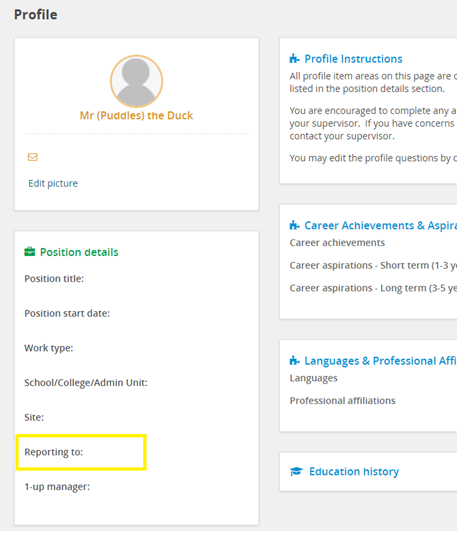Click the Languages section puzzle icon
The width and height of the screenshot is (459, 537).
coord(295,361)
